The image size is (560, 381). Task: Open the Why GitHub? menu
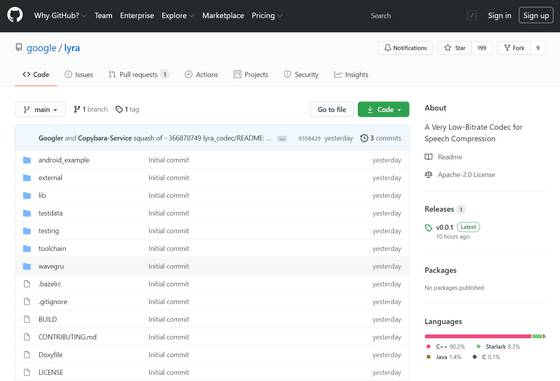(x=60, y=16)
